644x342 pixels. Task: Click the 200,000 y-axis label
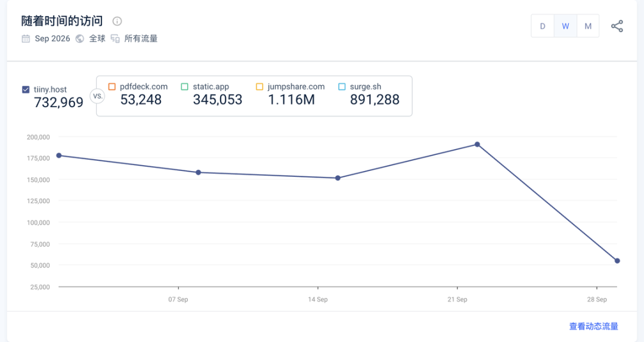[x=38, y=137]
